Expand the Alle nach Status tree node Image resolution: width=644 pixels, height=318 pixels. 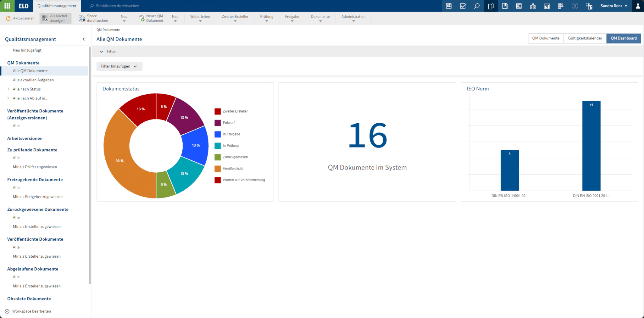[8, 89]
